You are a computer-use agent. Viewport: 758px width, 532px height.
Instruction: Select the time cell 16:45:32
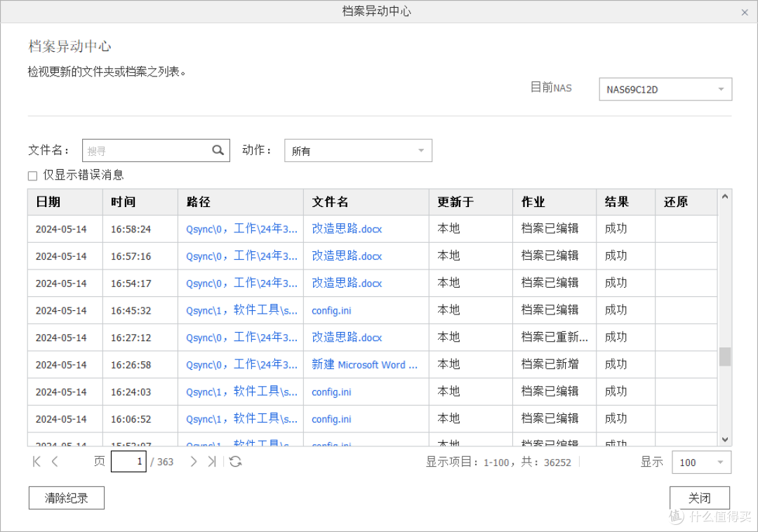point(140,310)
